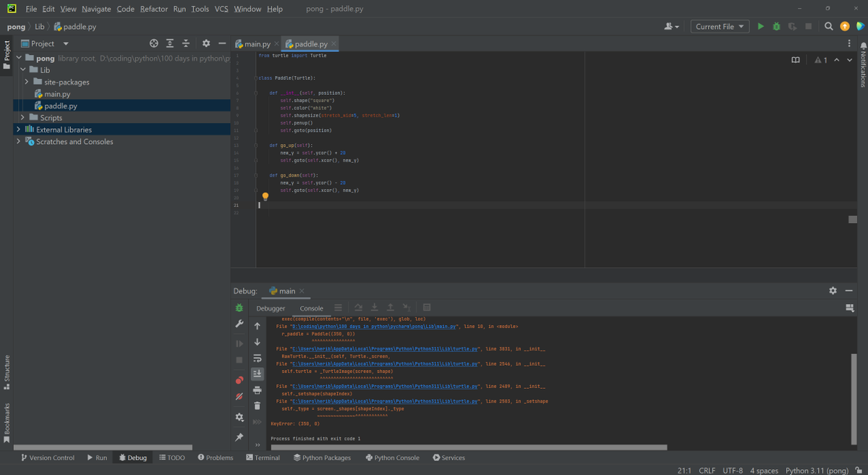
Task: Click the Reader Mode book icon in editor
Action: [796, 60]
